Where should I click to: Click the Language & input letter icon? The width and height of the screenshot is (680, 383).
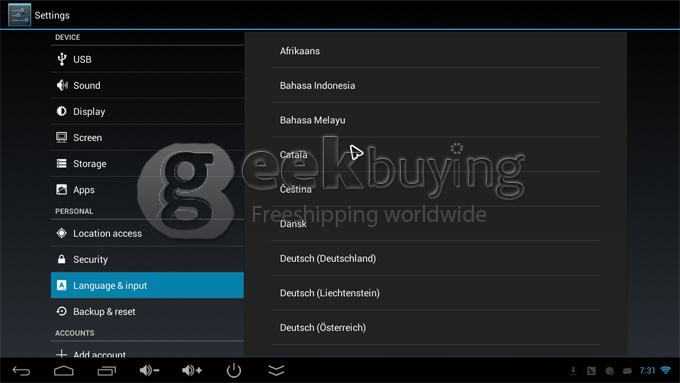(x=62, y=285)
